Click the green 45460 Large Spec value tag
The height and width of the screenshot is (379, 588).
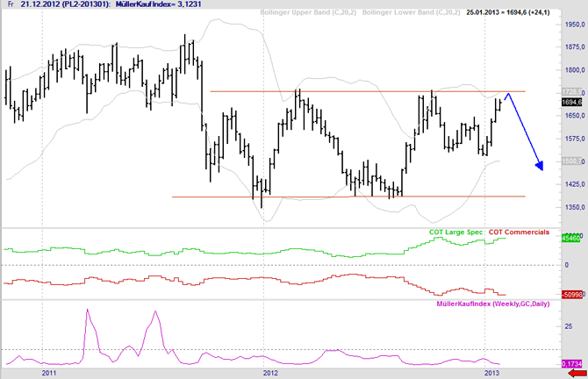click(571, 238)
